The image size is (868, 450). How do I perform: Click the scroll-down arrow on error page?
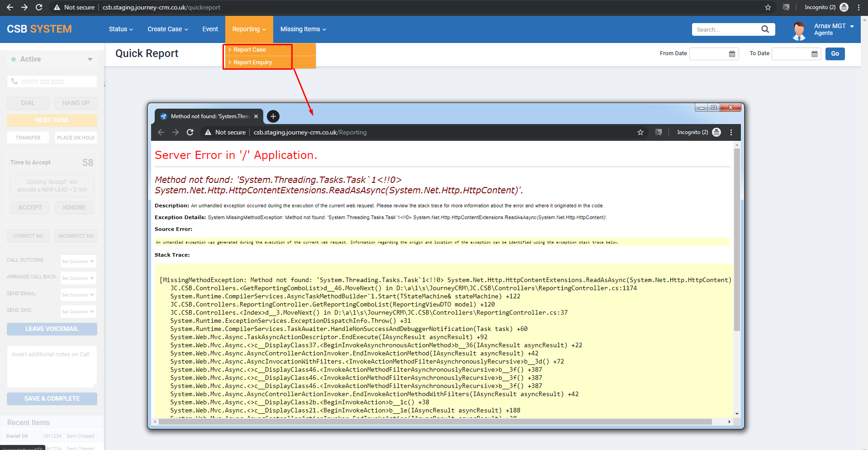coord(737,413)
